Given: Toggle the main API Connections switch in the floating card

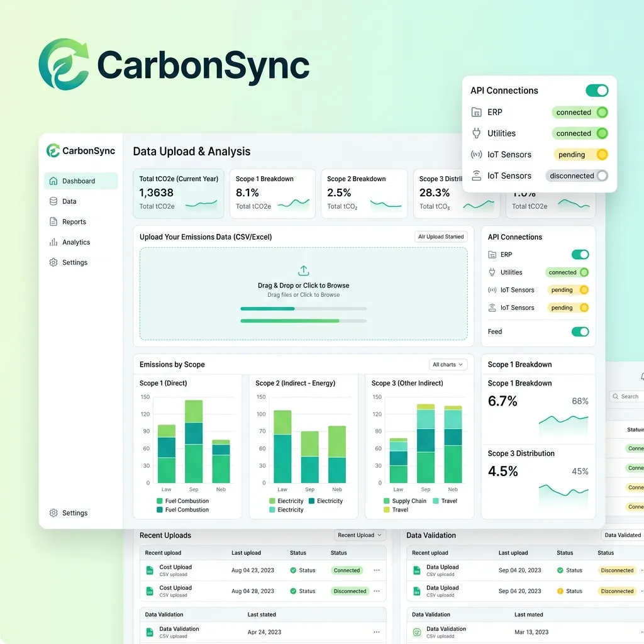Looking at the screenshot, I should (597, 91).
